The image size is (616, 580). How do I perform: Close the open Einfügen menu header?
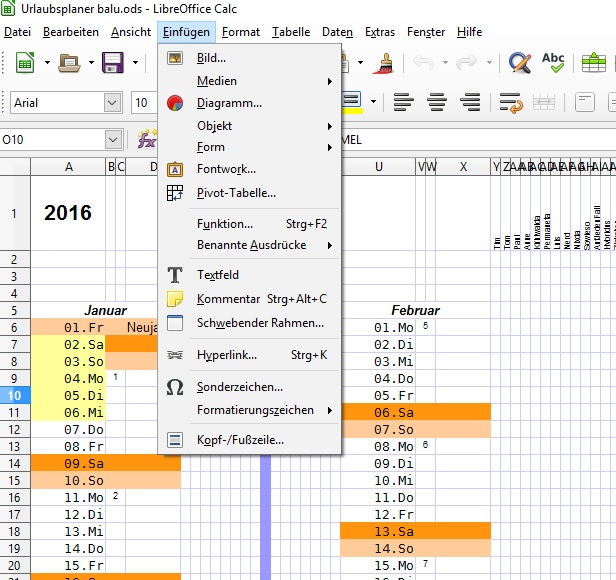point(186,32)
